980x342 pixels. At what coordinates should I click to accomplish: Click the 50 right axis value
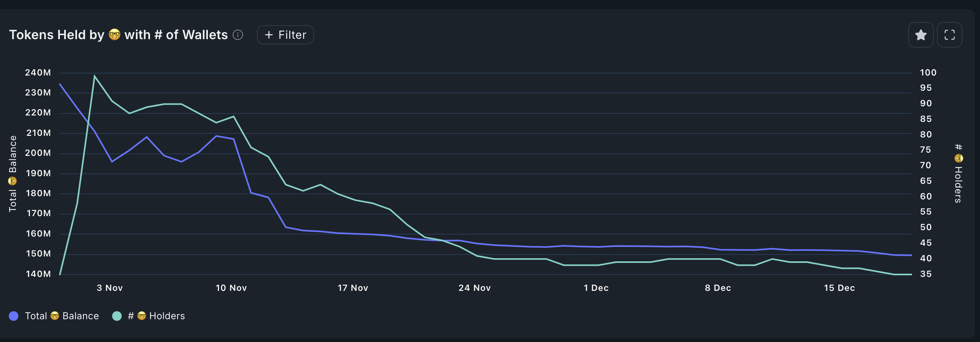pyautogui.click(x=926, y=227)
